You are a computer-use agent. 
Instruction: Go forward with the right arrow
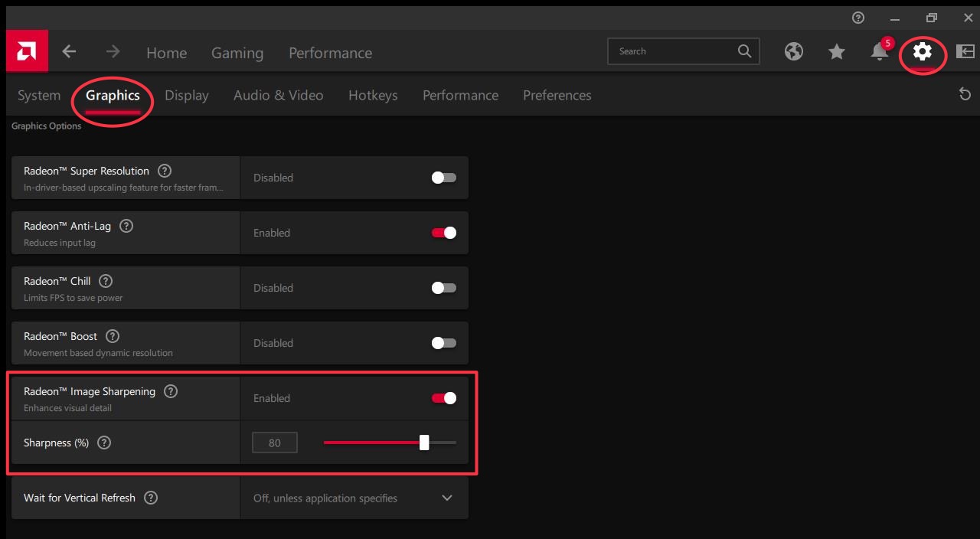(113, 51)
